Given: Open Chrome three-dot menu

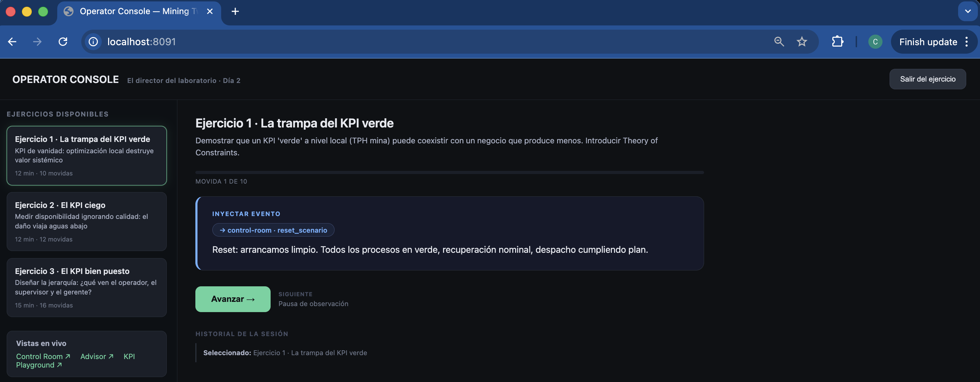Looking at the screenshot, I should pyautogui.click(x=966, y=42).
